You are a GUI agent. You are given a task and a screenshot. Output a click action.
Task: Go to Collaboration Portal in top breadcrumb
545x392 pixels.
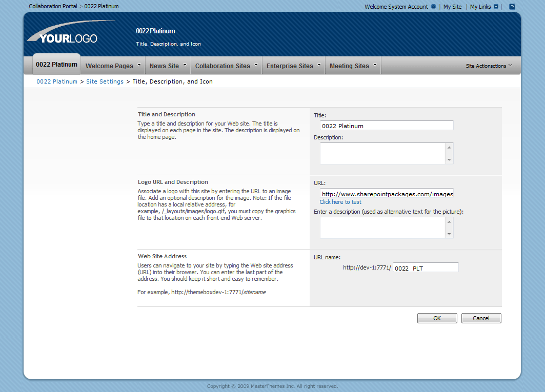click(53, 6)
